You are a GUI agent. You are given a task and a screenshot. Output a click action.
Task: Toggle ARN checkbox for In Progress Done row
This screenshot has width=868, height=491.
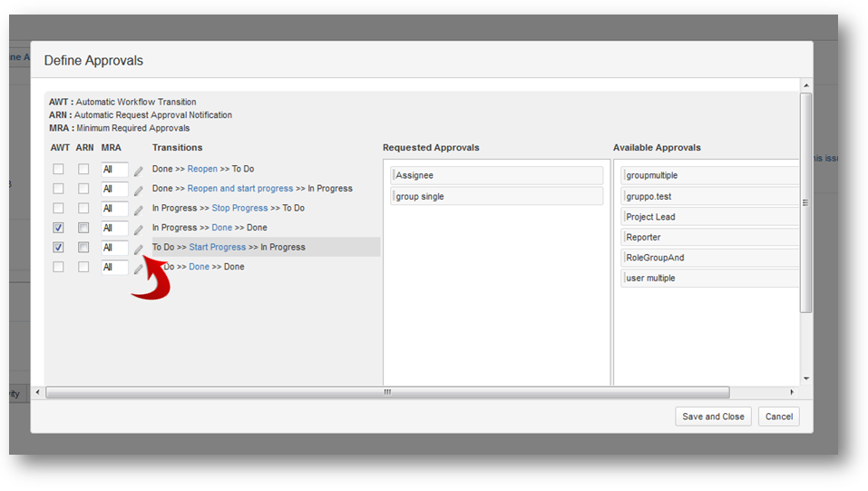click(83, 228)
